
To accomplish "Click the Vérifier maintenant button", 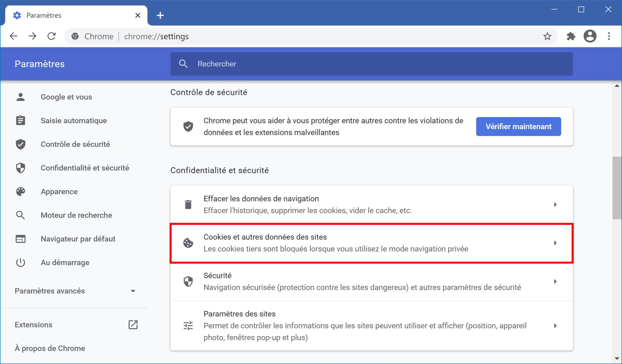I will (518, 126).
